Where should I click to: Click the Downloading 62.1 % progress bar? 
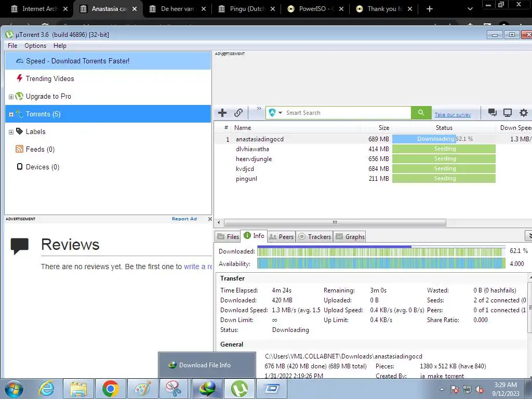444,139
